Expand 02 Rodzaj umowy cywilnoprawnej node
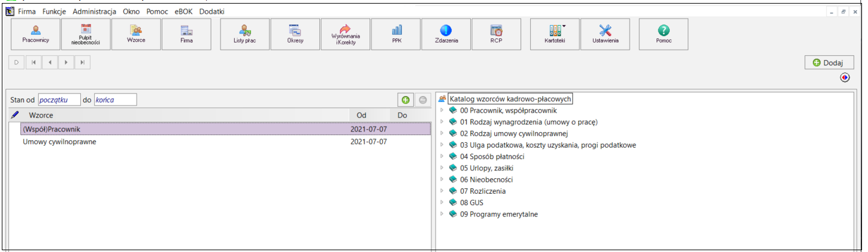 (441, 133)
